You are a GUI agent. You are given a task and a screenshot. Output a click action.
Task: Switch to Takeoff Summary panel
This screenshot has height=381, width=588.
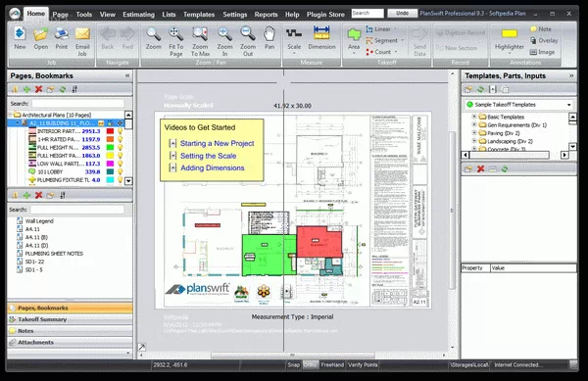[x=70, y=319]
